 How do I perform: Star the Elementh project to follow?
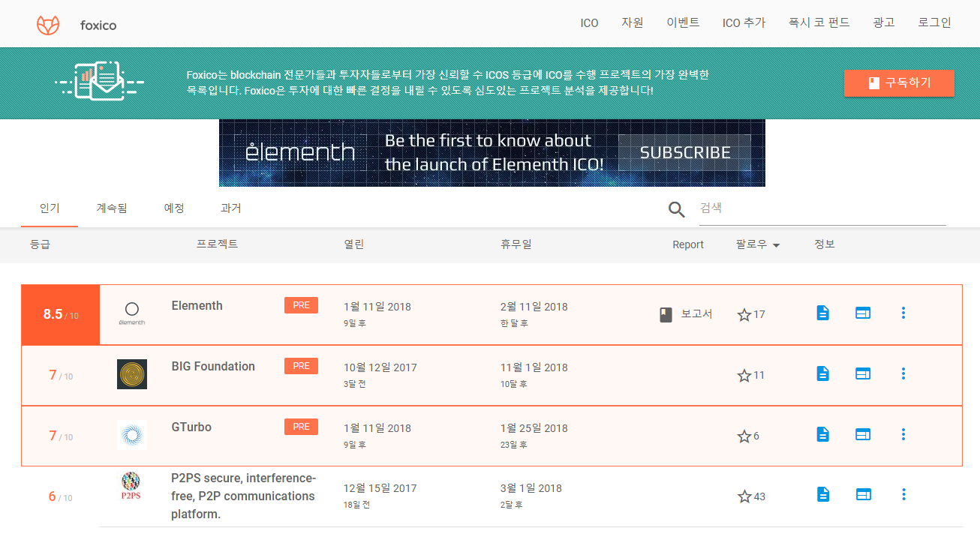[x=744, y=315]
